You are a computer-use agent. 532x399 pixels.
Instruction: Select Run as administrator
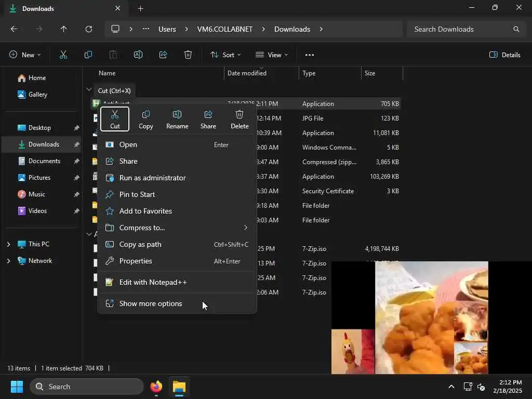[177, 178]
